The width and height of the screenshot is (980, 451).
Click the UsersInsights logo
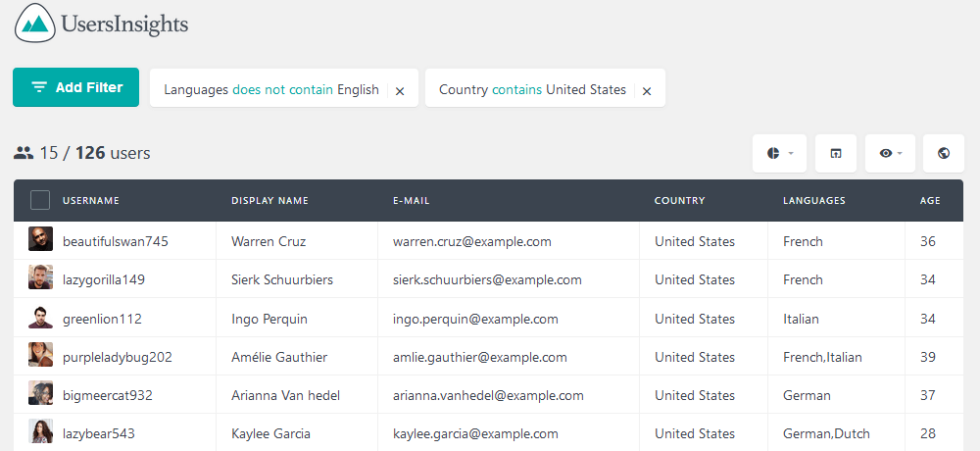pyautogui.click(x=101, y=24)
